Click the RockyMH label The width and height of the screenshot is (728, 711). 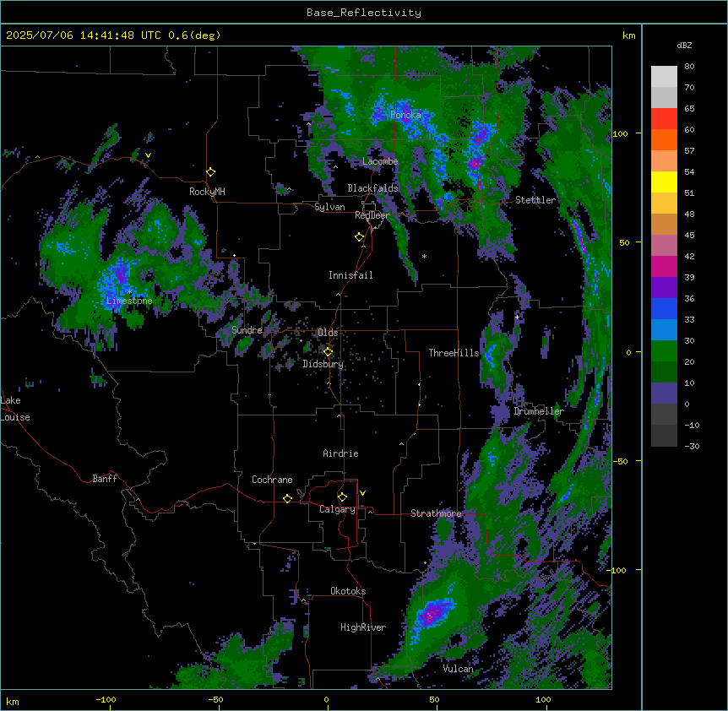click(207, 192)
